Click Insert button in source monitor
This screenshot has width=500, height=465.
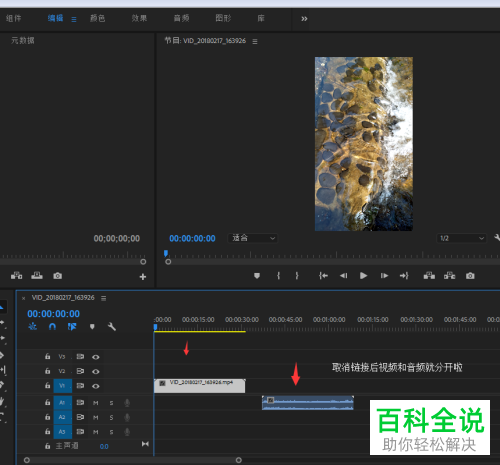click(x=16, y=276)
